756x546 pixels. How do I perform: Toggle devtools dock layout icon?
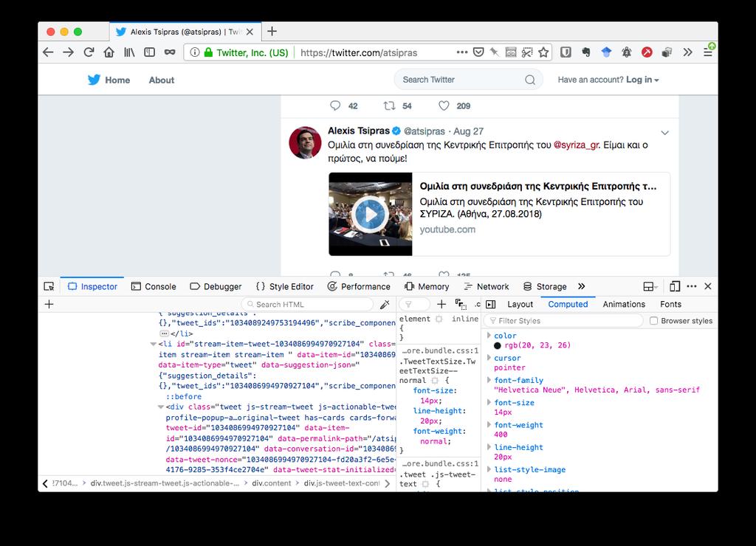650,286
